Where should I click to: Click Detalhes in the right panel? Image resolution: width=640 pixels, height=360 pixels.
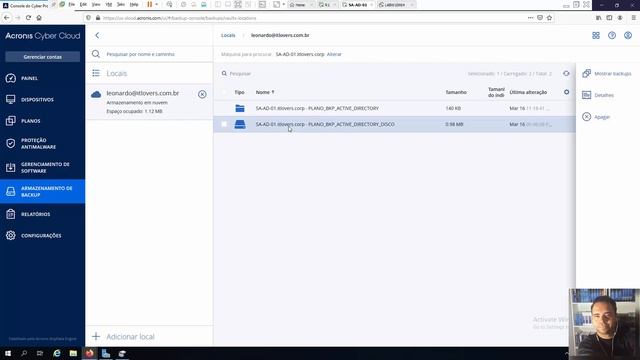tap(598, 95)
